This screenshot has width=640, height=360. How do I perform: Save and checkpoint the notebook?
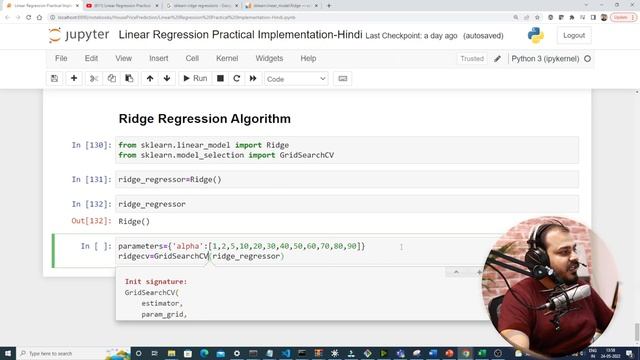pos(55,78)
